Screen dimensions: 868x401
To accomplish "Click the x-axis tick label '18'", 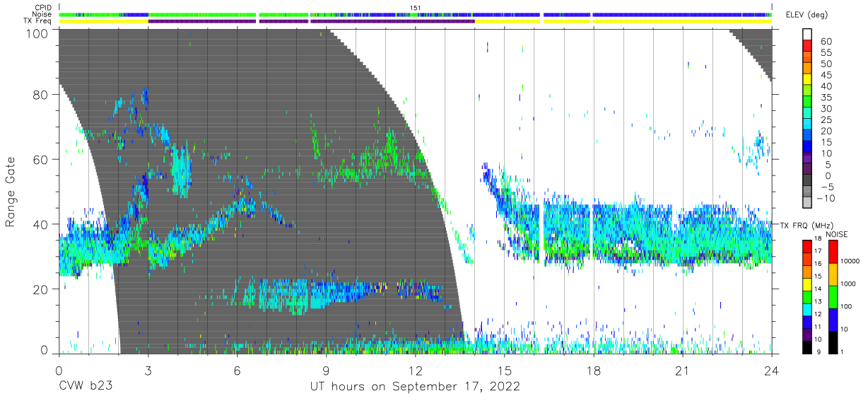I will click(x=594, y=371).
